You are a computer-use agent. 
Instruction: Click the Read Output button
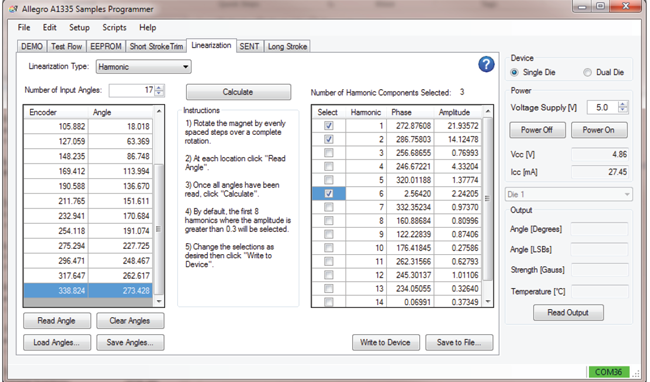tap(568, 313)
